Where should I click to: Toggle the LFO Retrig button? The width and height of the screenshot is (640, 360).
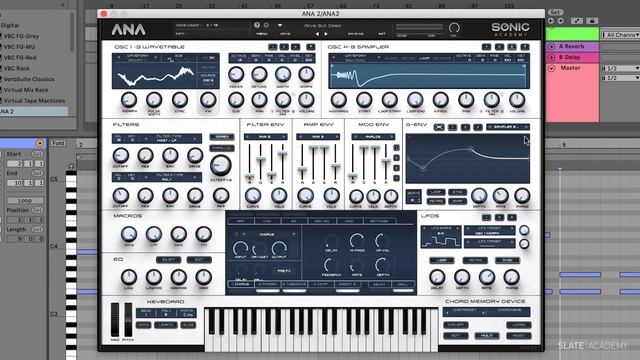click(x=475, y=260)
